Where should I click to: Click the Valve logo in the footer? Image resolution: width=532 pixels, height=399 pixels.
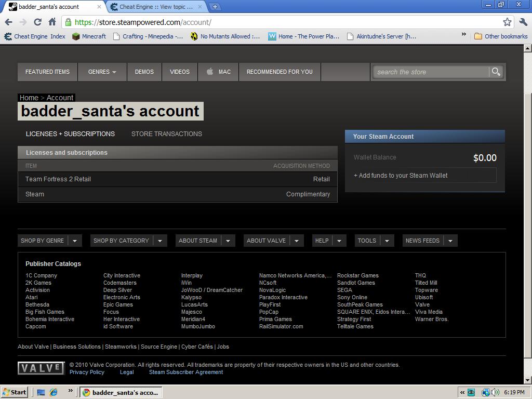pos(41,368)
